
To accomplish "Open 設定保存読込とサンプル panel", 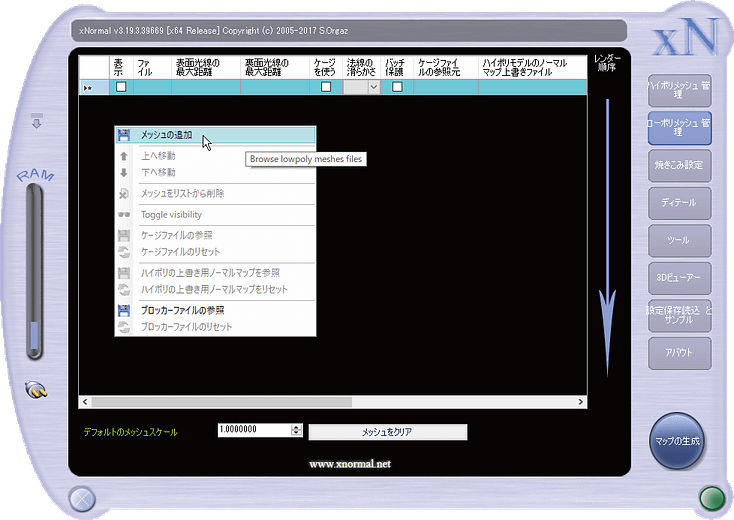I will click(x=679, y=315).
